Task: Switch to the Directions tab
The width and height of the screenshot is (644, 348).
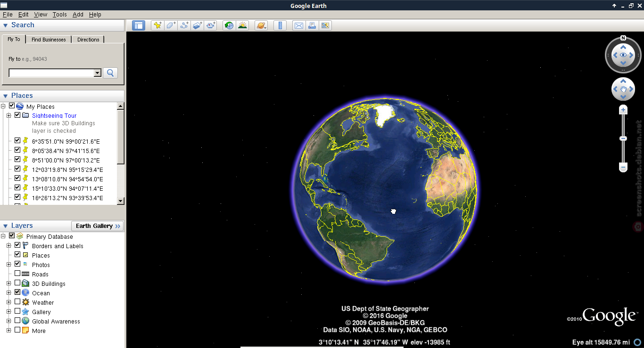Action: click(88, 40)
